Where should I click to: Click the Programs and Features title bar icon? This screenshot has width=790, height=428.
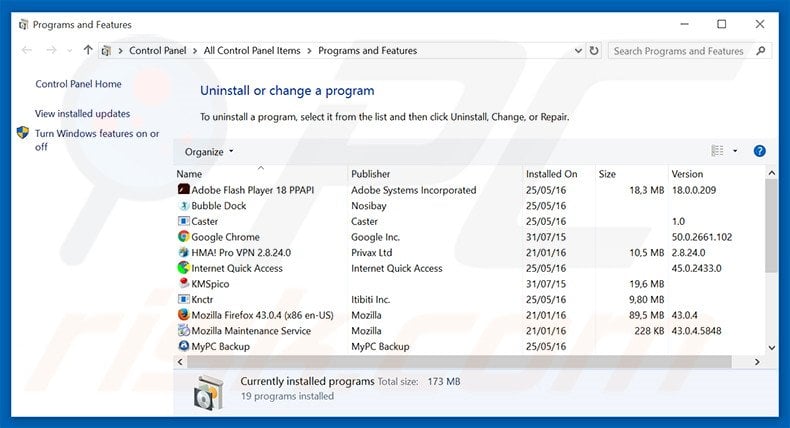23,24
